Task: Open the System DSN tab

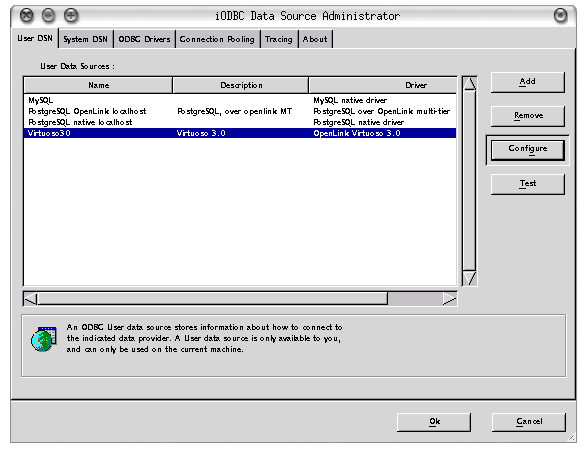Action: 86,39
